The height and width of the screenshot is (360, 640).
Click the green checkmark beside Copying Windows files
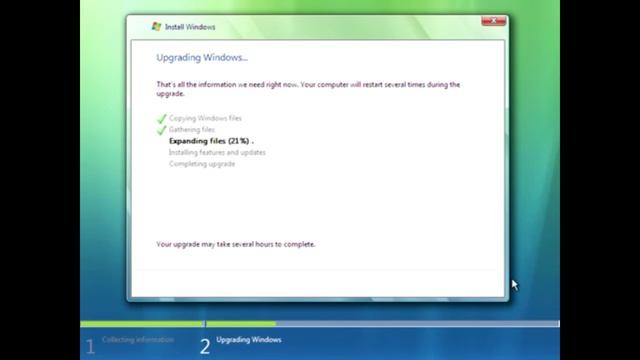coord(162,118)
